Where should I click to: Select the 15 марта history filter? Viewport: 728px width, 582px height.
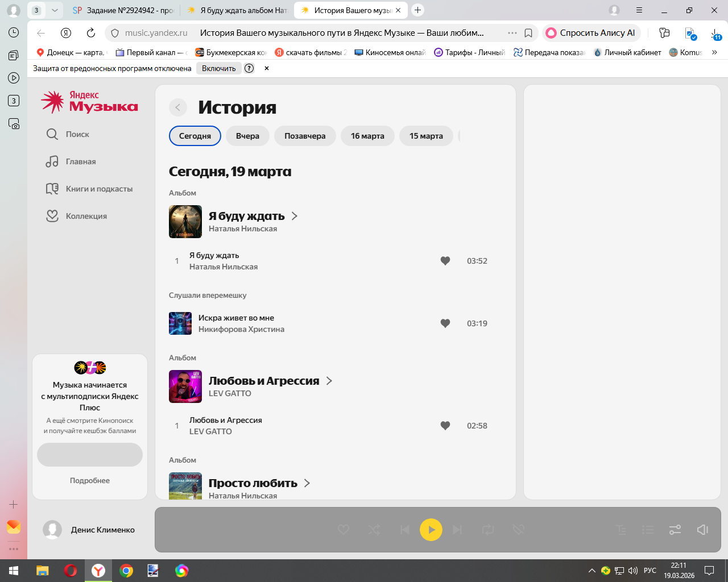427,136
